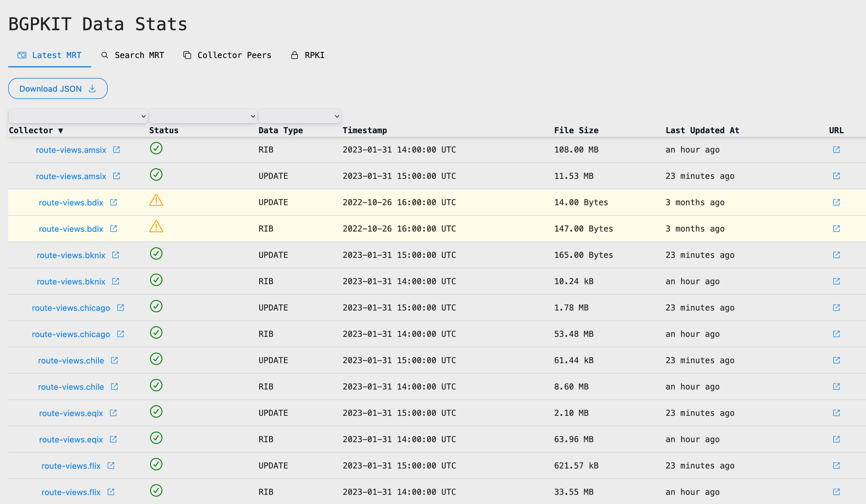Screen dimensions: 866x504
Task: Click green check status for chicago RIB
Action: (156, 333)
